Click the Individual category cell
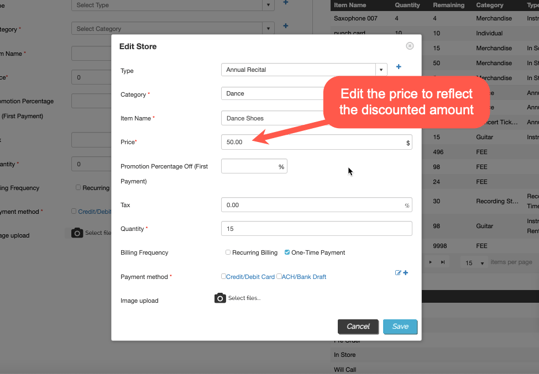The height and width of the screenshot is (374, 539). 489,33
